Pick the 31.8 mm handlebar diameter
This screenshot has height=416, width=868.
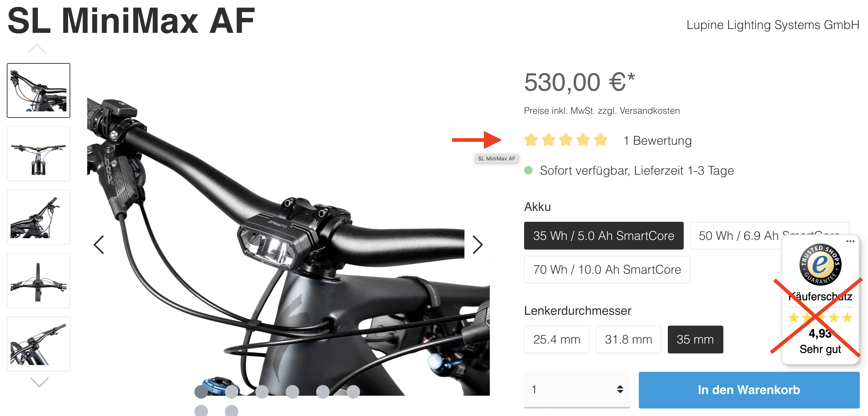[628, 339]
